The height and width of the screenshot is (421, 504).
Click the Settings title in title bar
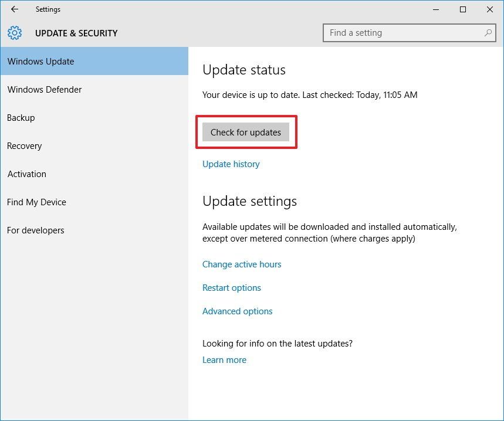tap(48, 9)
